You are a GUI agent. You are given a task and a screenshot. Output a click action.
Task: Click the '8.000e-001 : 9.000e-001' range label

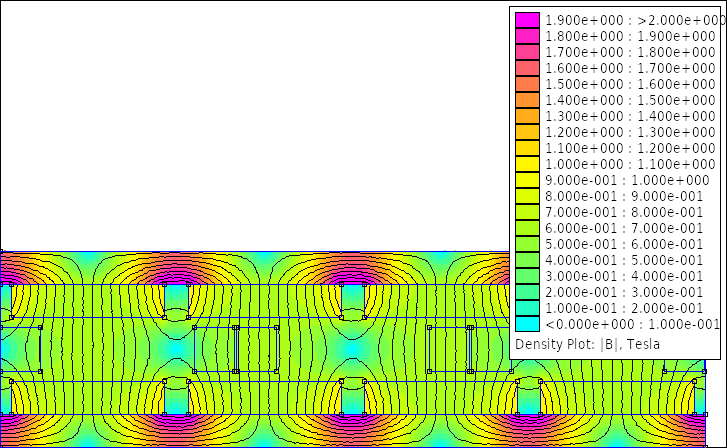pyautogui.click(x=624, y=196)
